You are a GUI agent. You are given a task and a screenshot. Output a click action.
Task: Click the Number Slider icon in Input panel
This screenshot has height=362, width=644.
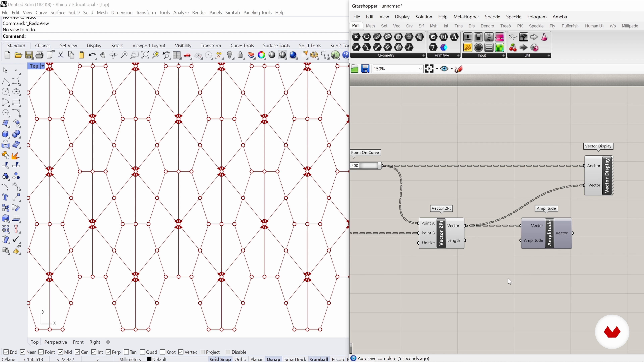[x=468, y=37]
